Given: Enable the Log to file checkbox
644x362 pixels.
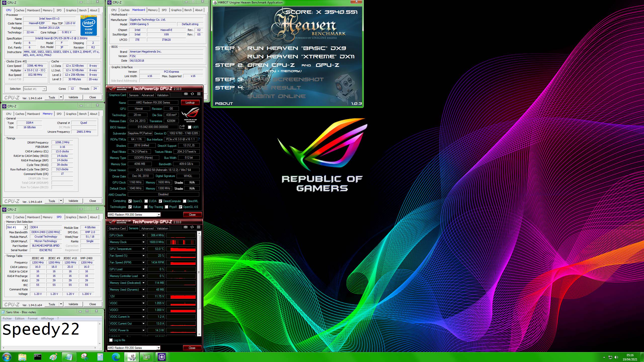Looking at the screenshot, I should point(111,340).
